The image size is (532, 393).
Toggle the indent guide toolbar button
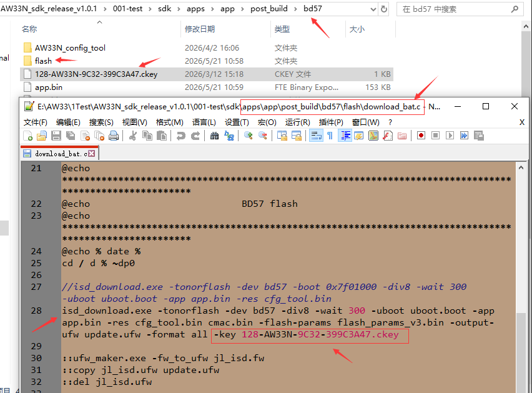click(x=345, y=136)
